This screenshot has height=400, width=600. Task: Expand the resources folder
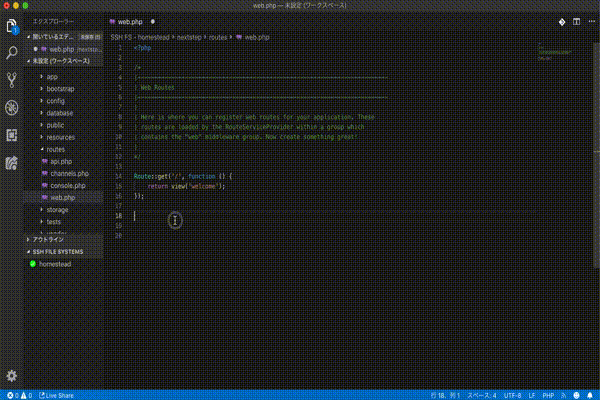pos(60,137)
